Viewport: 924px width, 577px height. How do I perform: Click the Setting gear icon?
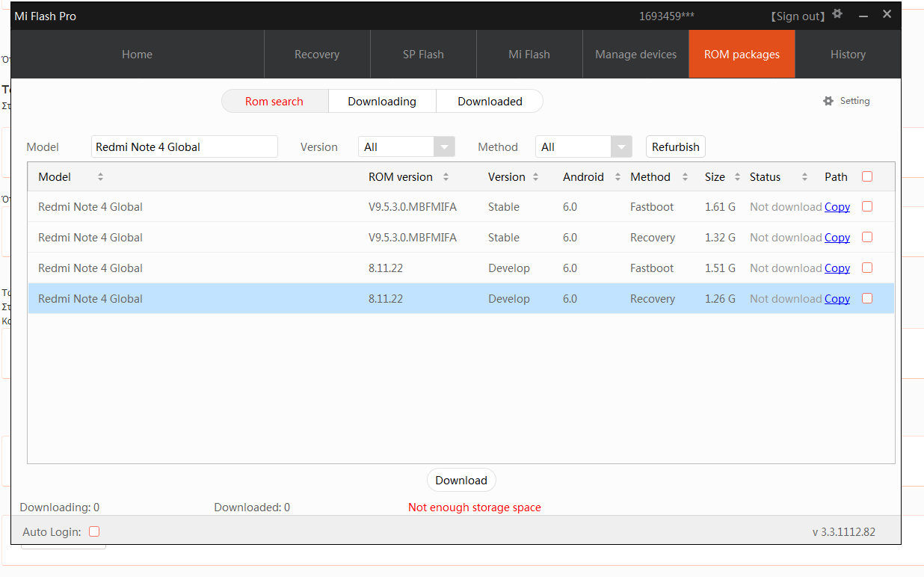[x=828, y=101]
